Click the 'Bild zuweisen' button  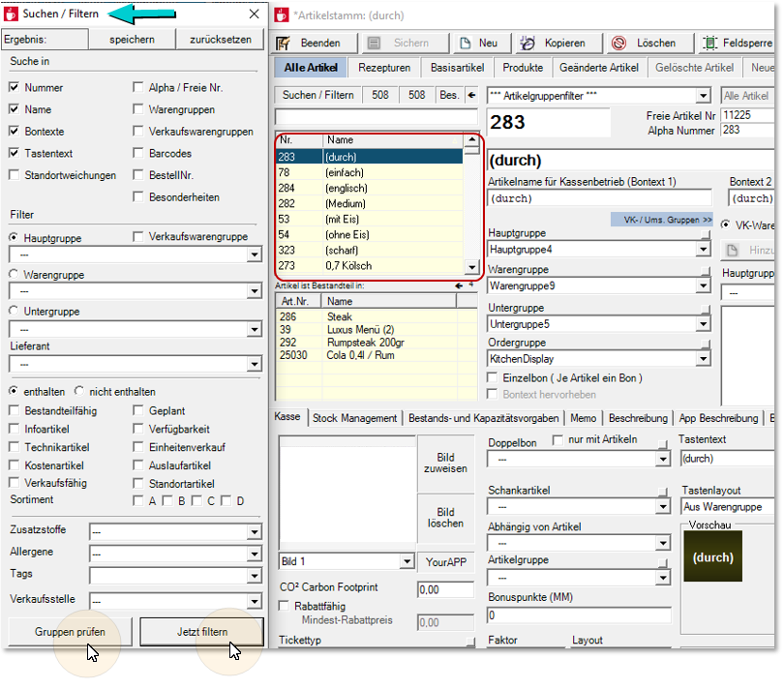pos(445,463)
